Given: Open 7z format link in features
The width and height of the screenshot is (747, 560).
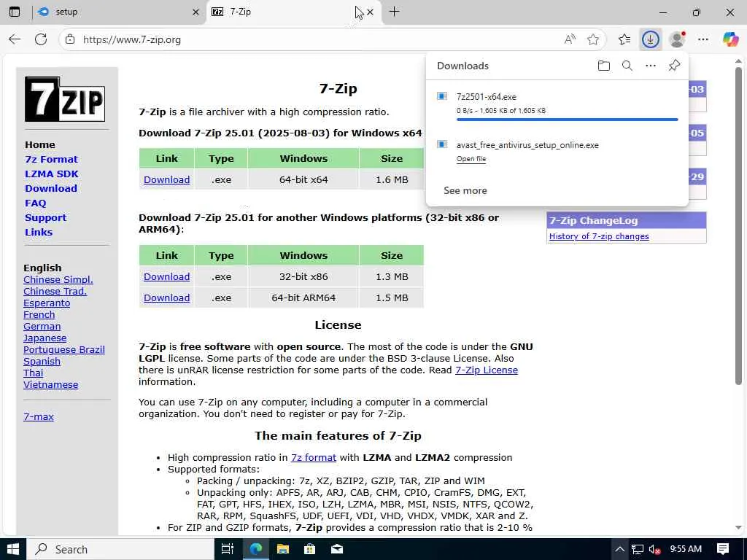Looking at the screenshot, I should pos(314,458).
